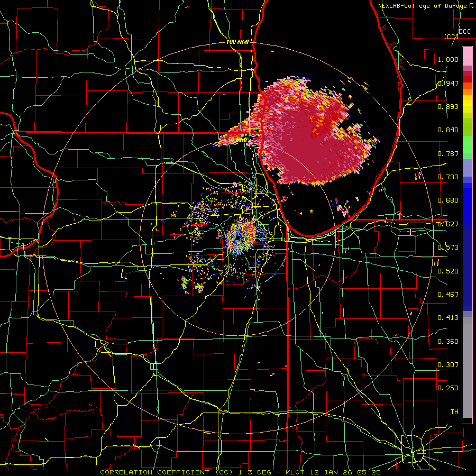
Task: Click the 0.520 scale value
Action: (x=448, y=271)
